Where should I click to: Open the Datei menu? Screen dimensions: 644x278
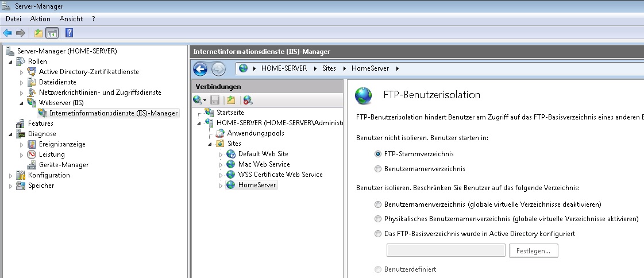pyautogui.click(x=14, y=19)
